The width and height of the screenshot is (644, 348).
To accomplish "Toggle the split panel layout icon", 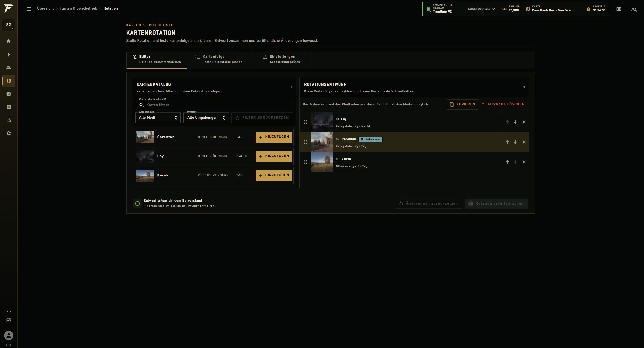I will [619, 9].
